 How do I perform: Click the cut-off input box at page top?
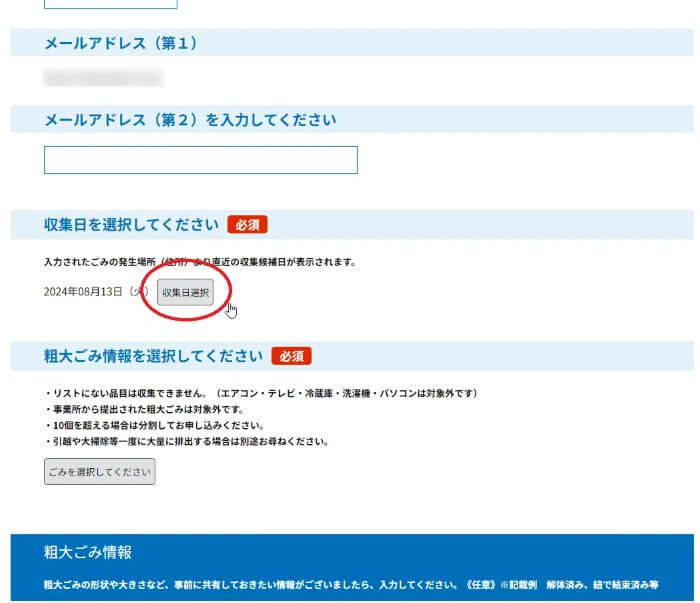click(111, 4)
